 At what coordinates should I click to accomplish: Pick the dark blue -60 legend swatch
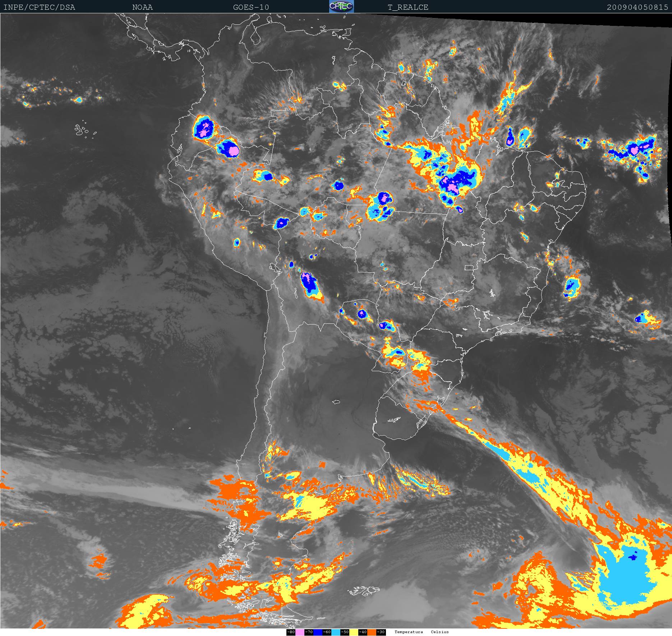pos(318,632)
